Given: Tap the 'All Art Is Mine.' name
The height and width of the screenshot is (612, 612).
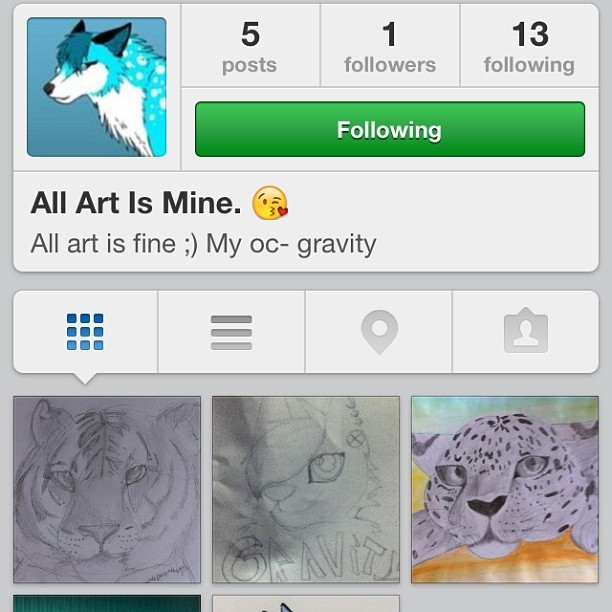Looking at the screenshot, I should point(136,203).
